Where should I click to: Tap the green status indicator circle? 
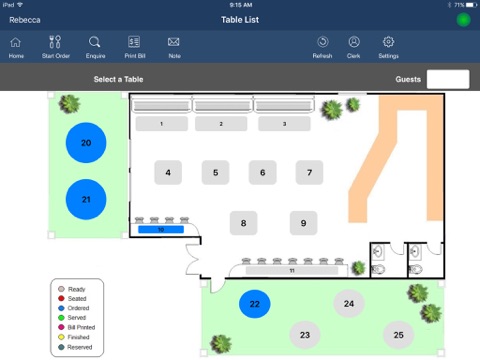[463, 20]
